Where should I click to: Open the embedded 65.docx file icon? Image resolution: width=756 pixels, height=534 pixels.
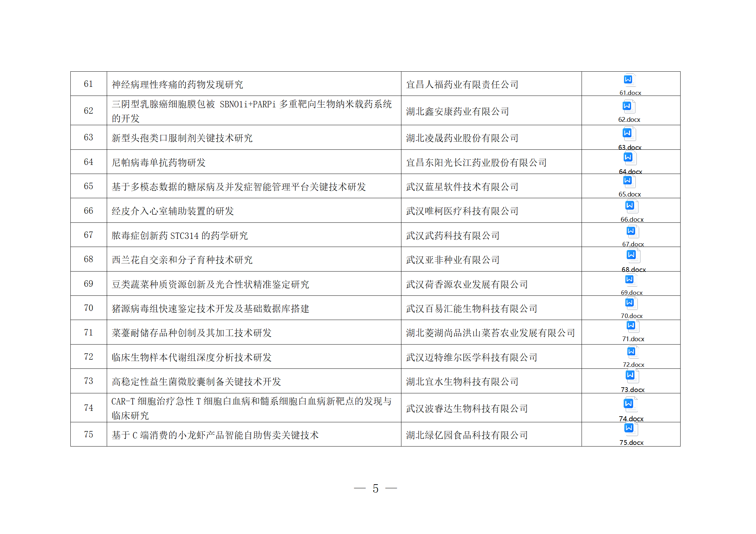click(629, 186)
